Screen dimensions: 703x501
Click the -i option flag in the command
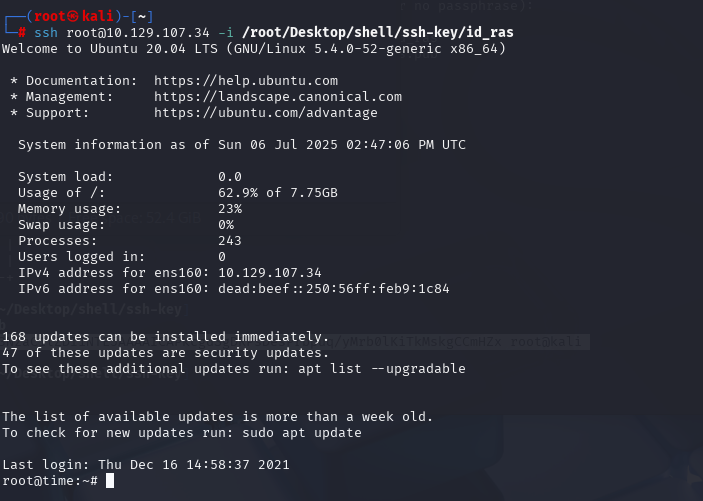coord(226,33)
